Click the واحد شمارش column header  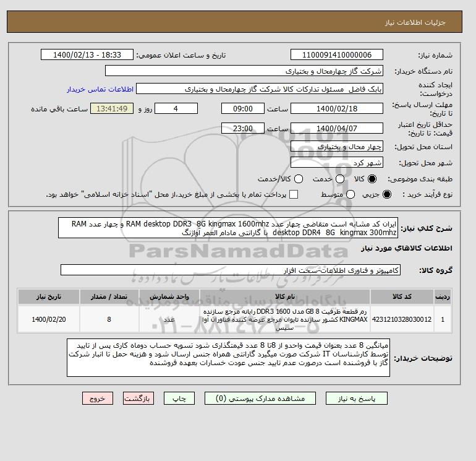(x=169, y=296)
